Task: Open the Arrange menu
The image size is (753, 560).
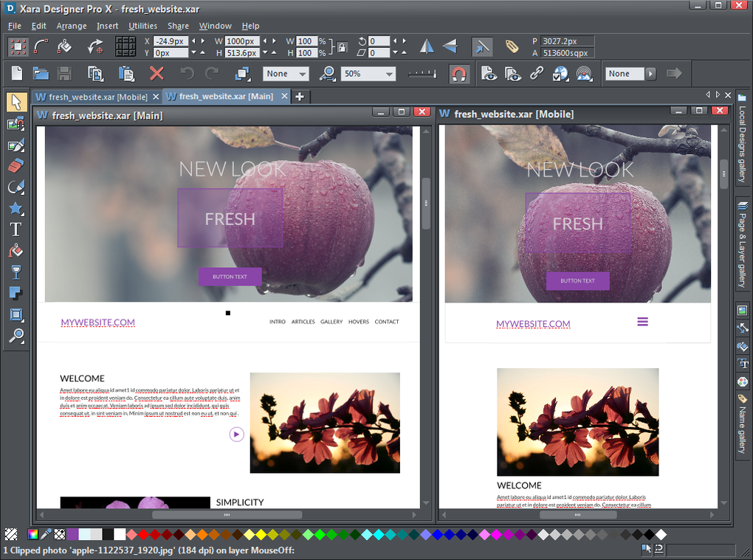Action: (72, 26)
